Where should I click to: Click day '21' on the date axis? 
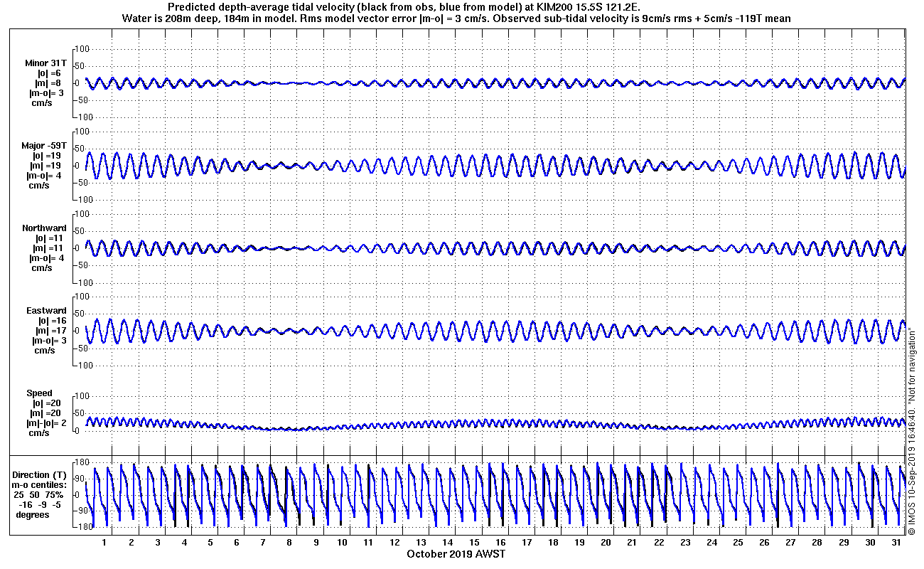632,542
